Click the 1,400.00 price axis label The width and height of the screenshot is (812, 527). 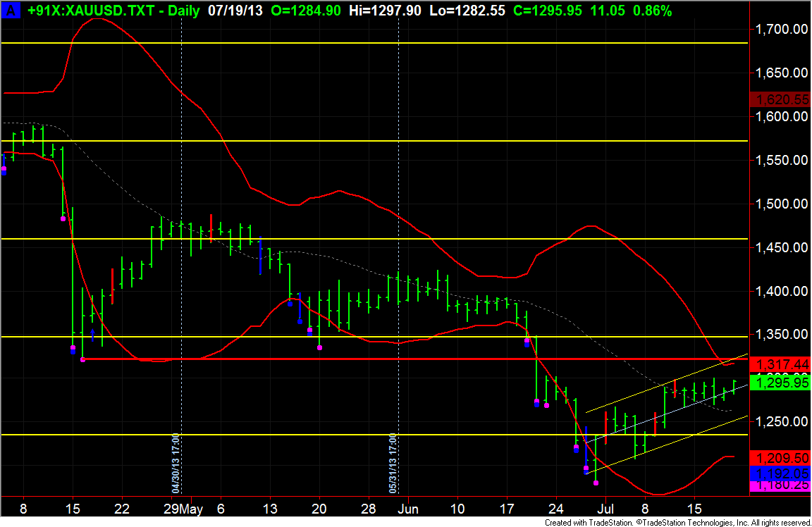[x=782, y=291]
